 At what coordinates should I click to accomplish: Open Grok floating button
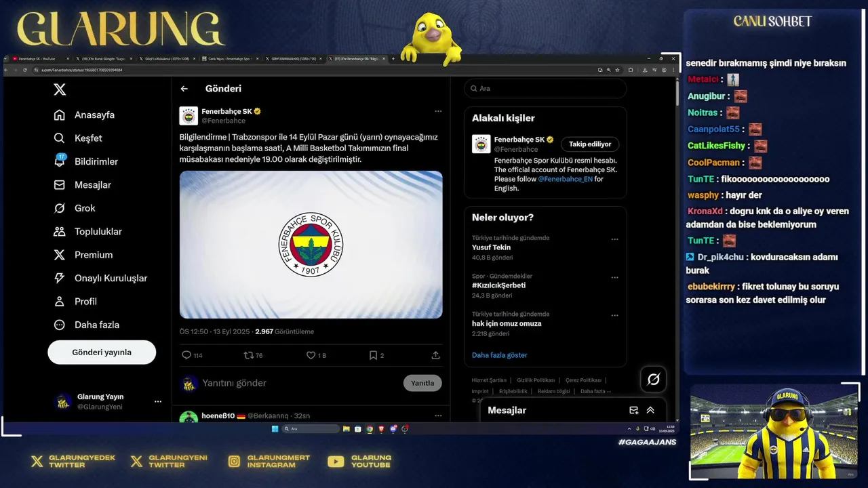pos(654,380)
